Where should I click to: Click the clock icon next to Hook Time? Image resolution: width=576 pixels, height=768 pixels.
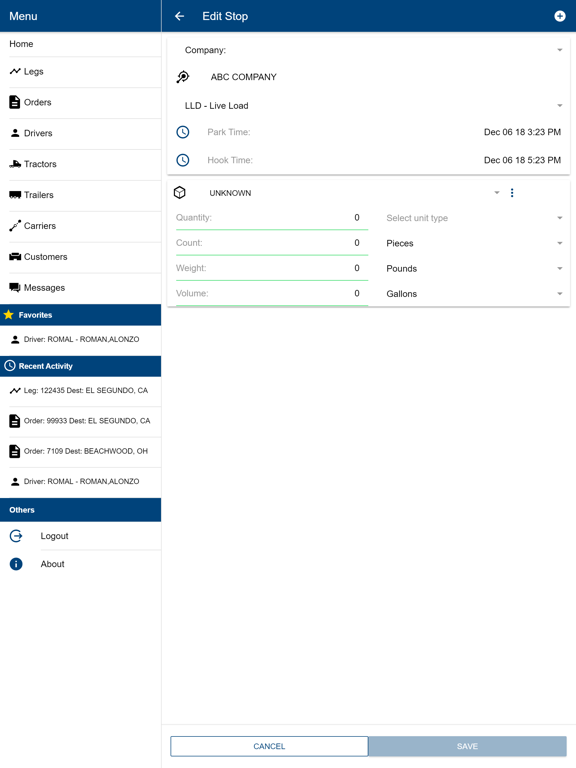point(183,160)
